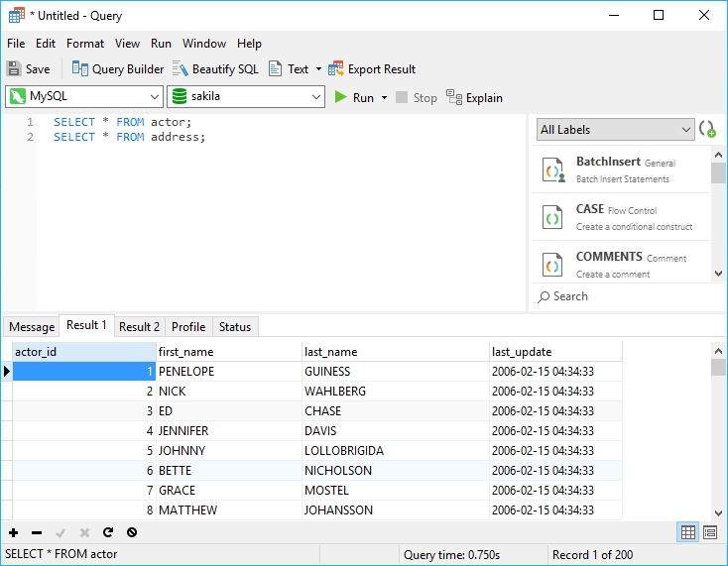
Task: Click the snippet Search field
Action: click(x=627, y=296)
